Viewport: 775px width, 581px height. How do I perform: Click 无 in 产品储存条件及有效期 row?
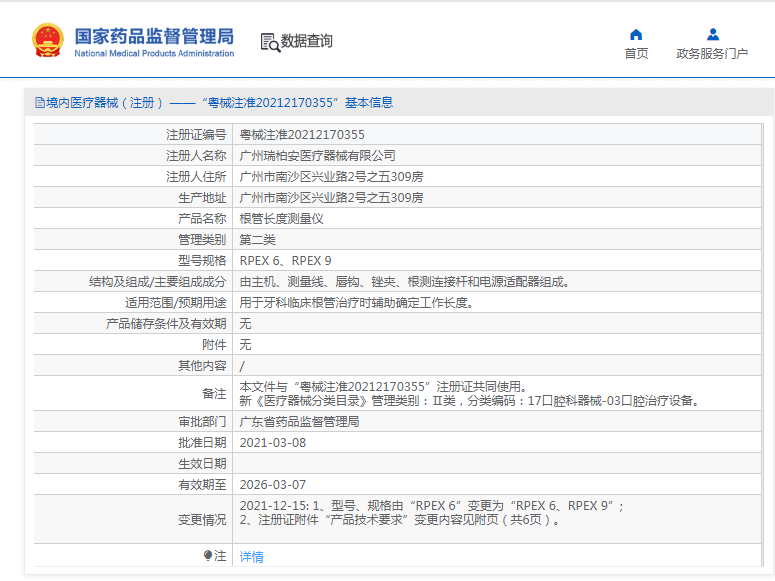[x=246, y=324]
